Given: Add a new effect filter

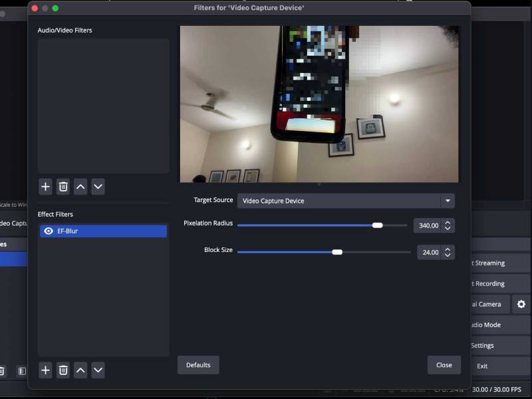Looking at the screenshot, I should (x=45, y=370).
